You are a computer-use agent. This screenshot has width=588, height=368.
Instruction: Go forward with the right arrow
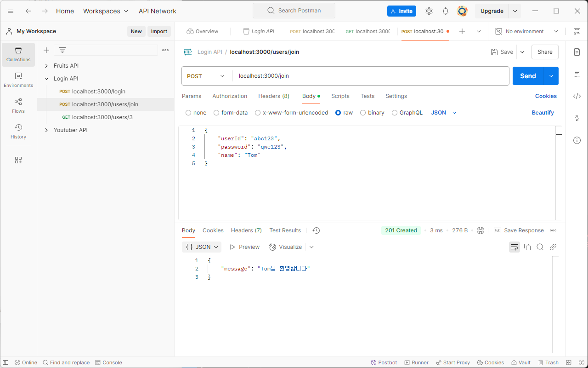click(x=45, y=11)
